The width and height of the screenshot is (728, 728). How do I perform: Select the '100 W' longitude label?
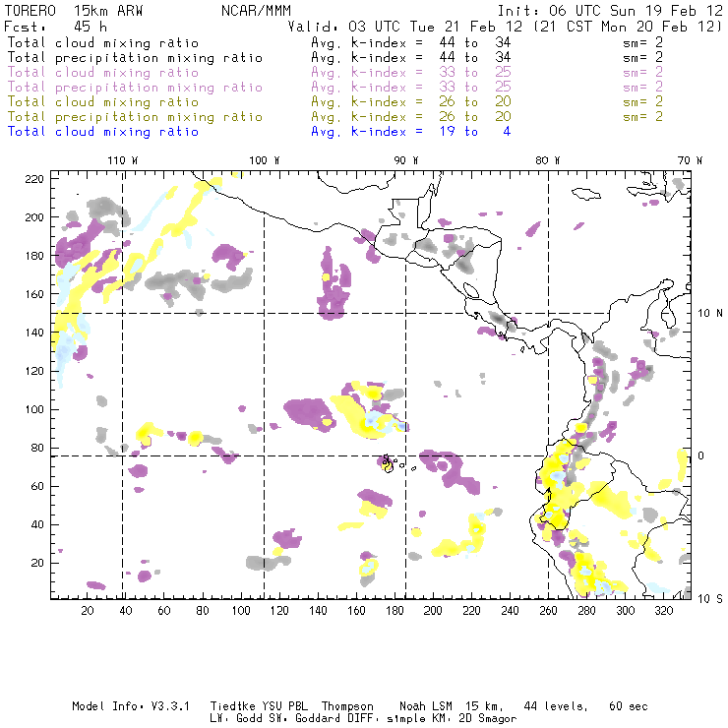(265, 160)
